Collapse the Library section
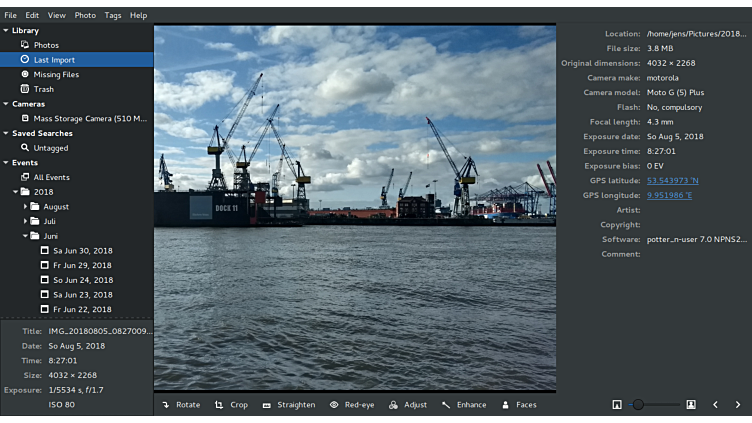This screenshot has width=752, height=423. (x=5, y=31)
